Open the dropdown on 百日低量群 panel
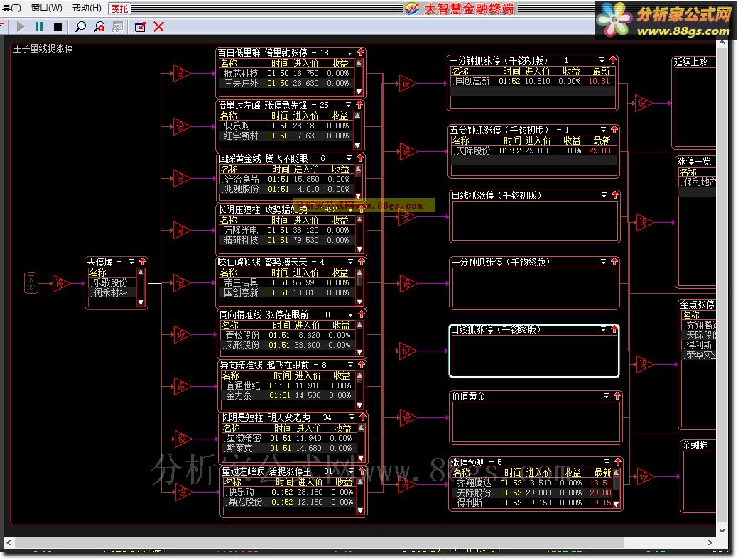The image size is (738, 560). coord(349,53)
